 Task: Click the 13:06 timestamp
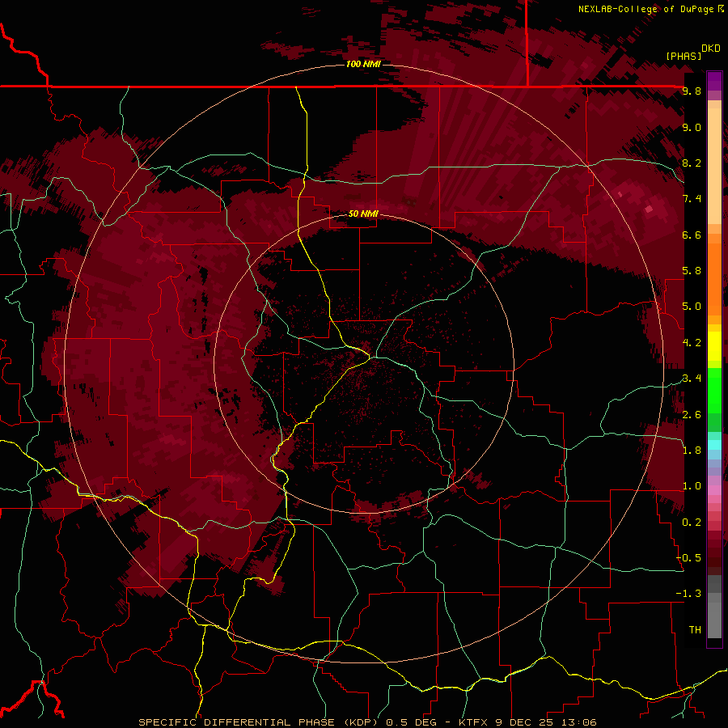(x=578, y=722)
